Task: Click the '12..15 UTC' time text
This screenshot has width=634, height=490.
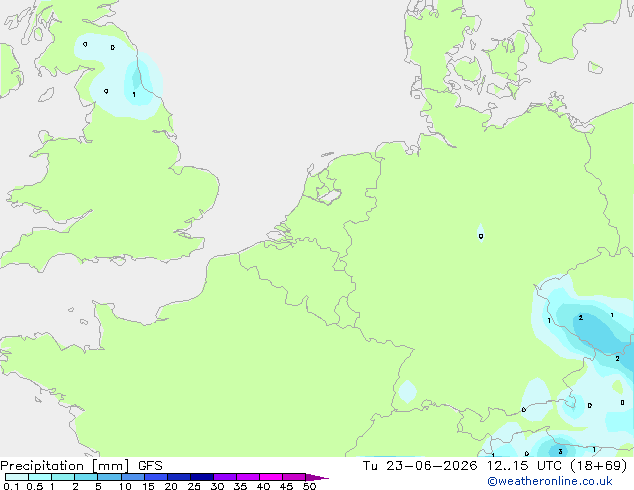Action: [524, 466]
